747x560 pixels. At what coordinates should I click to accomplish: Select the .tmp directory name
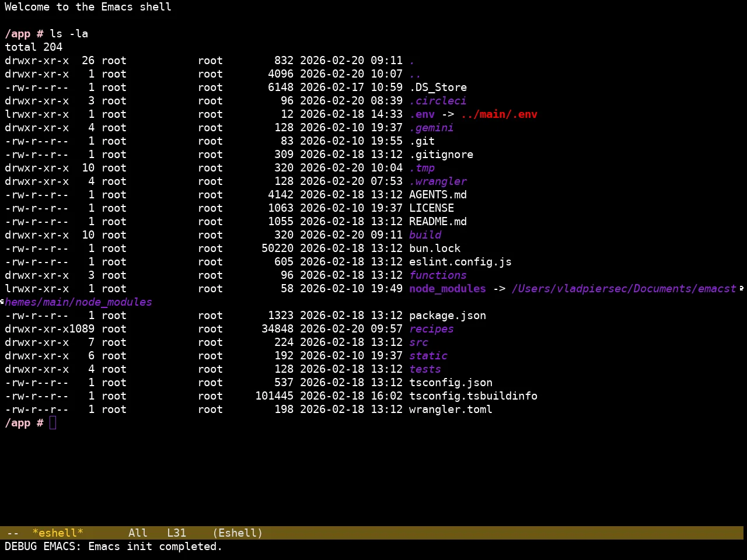pos(422,168)
